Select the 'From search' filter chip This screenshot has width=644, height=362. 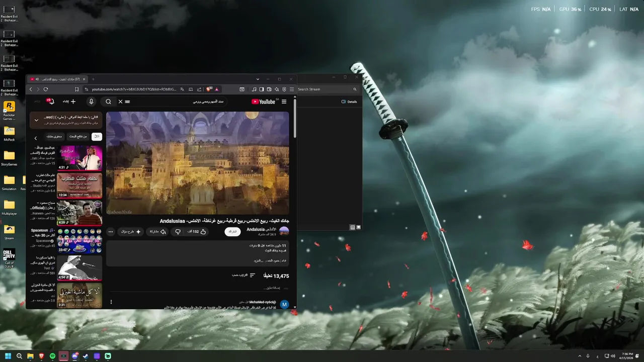tap(78, 136)
